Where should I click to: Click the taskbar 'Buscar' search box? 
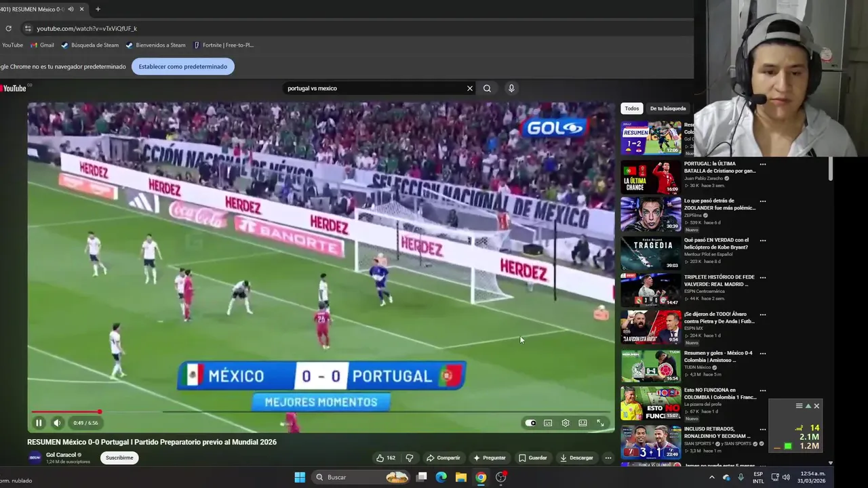362,477
